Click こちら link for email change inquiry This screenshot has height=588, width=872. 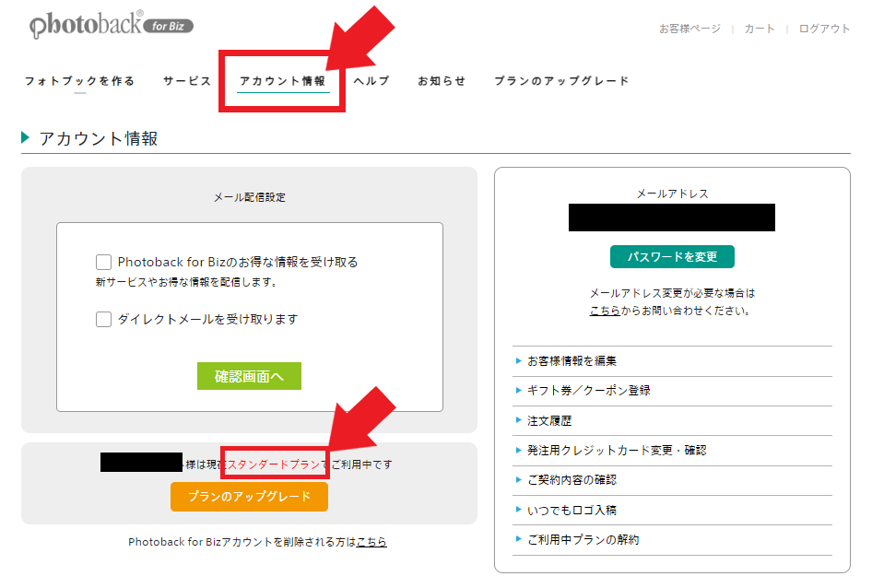(x=605, y=311)
